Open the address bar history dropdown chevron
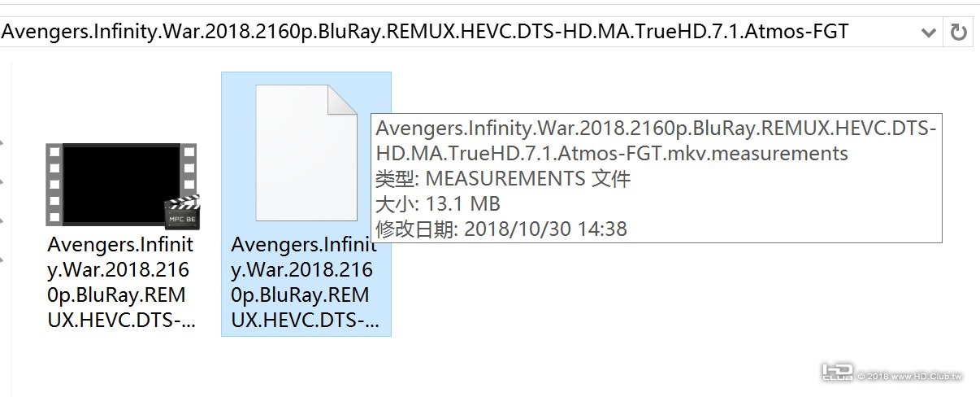The width and height of the screenshot is (980, 397). [929, 33]
